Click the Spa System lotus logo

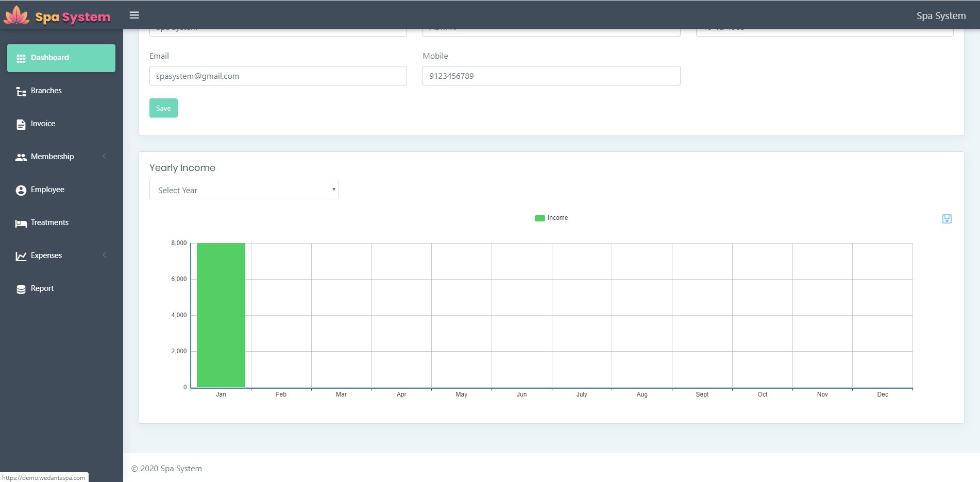tap(16, 15)
